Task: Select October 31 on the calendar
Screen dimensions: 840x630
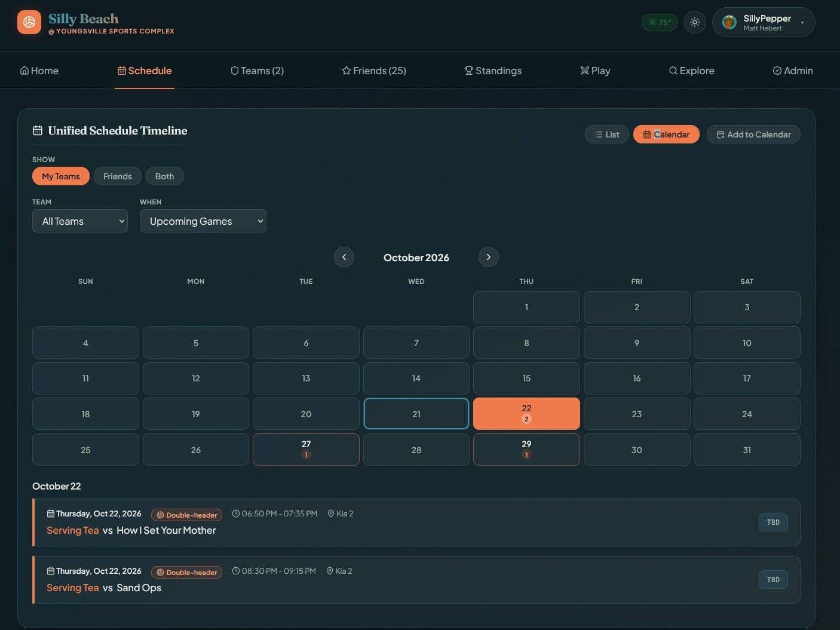Action: [x=747, y=449]
